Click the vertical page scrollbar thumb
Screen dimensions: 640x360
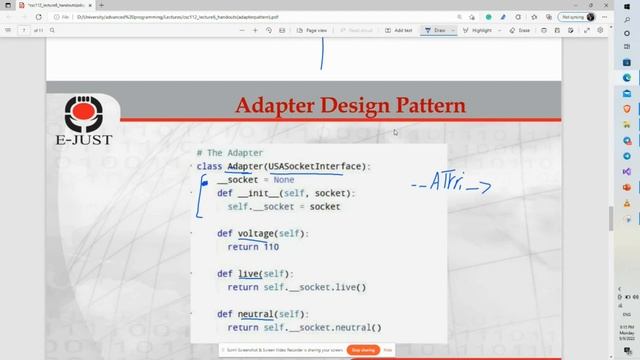[x=611, y=218]
